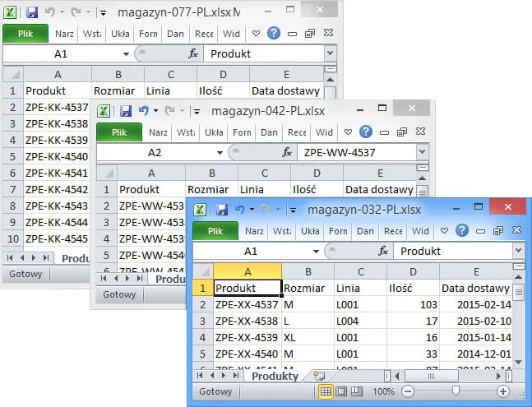Switch to Page Layout view in status bar
The height and width of the screenshot is (407, 532).
point(341,392)
